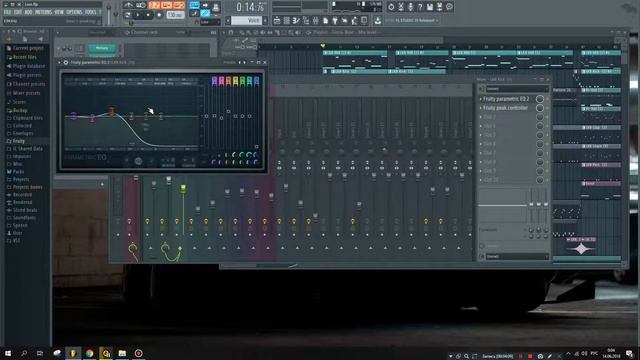This screenshot has width=640, height=360.
Task: Click the microphone icon in top toolbar
Action: [410, 7]
